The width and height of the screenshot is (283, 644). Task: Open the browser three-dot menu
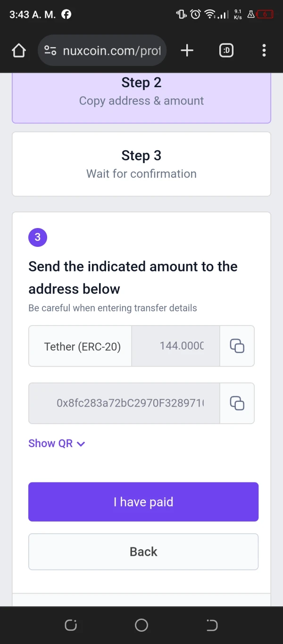click(x=264, y=50)
